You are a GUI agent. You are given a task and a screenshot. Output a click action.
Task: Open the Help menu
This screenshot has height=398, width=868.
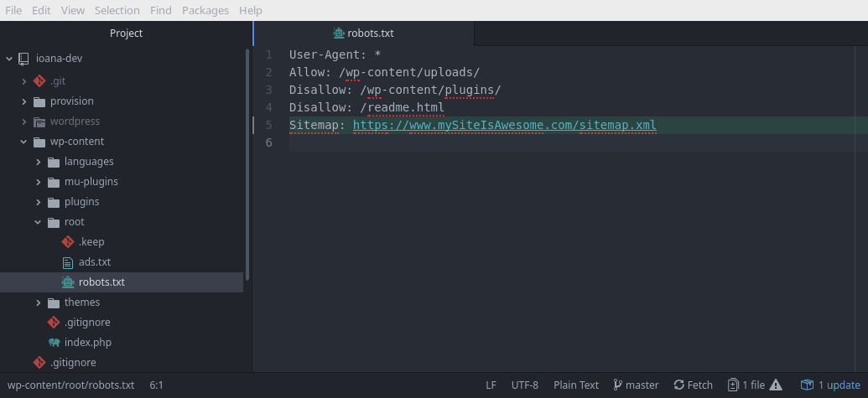coord(251,11)
